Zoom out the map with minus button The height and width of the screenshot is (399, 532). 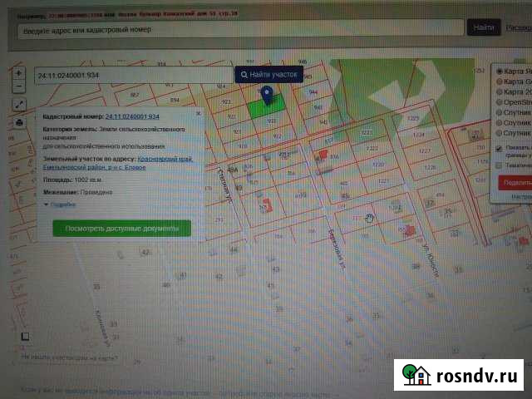18,86
